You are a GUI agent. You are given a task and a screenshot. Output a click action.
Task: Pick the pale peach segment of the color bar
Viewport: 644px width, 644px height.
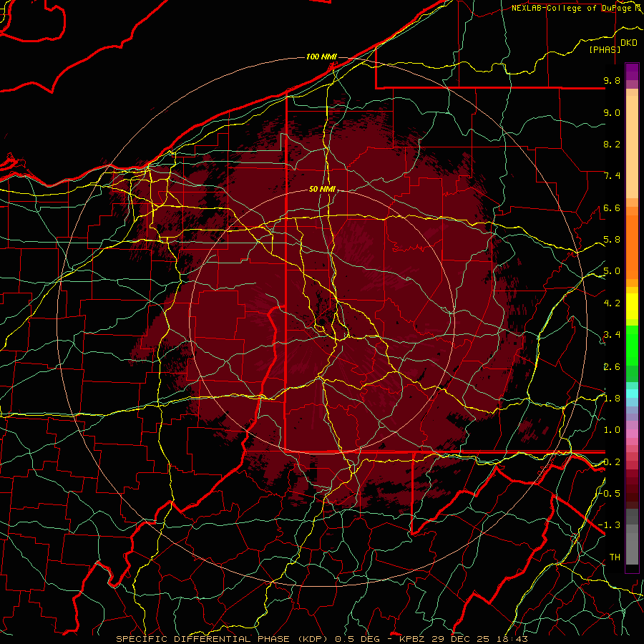coord(632,147)
